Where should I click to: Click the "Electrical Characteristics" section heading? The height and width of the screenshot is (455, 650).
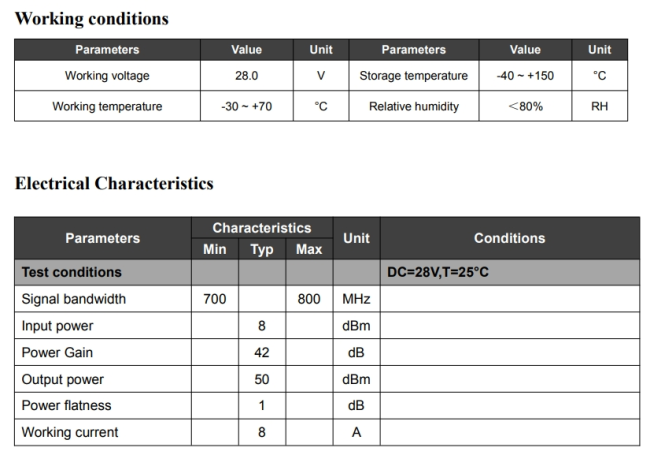pyautogui.click(x=114, y=183)
